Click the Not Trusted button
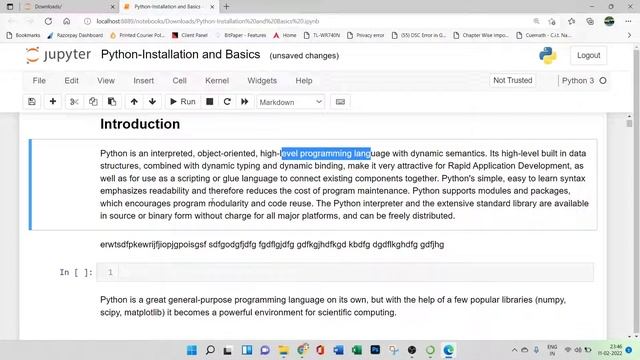 tap(513, 80)
